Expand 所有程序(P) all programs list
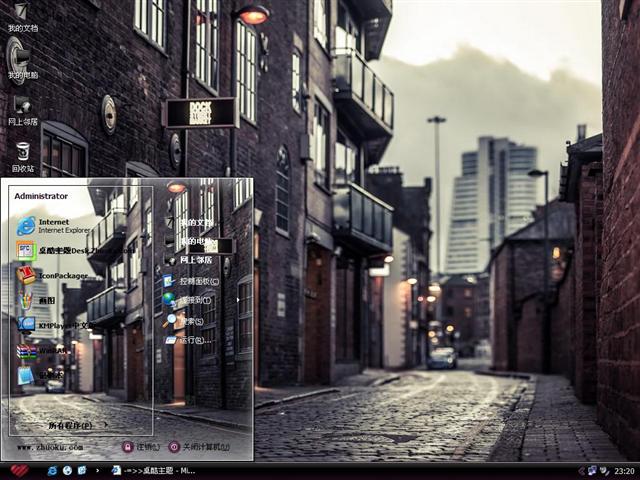 click(78, 426)
